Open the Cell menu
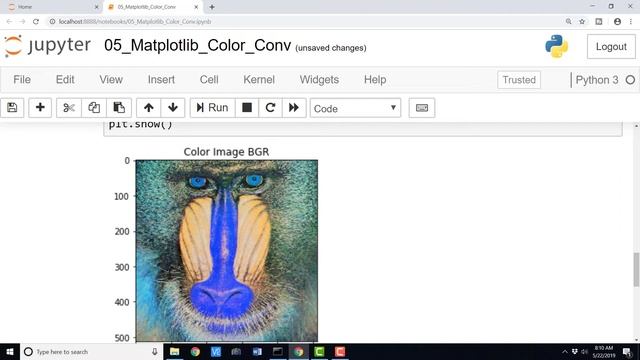The width and height of the screenshot is (640, 360). [x=209, y=80]
